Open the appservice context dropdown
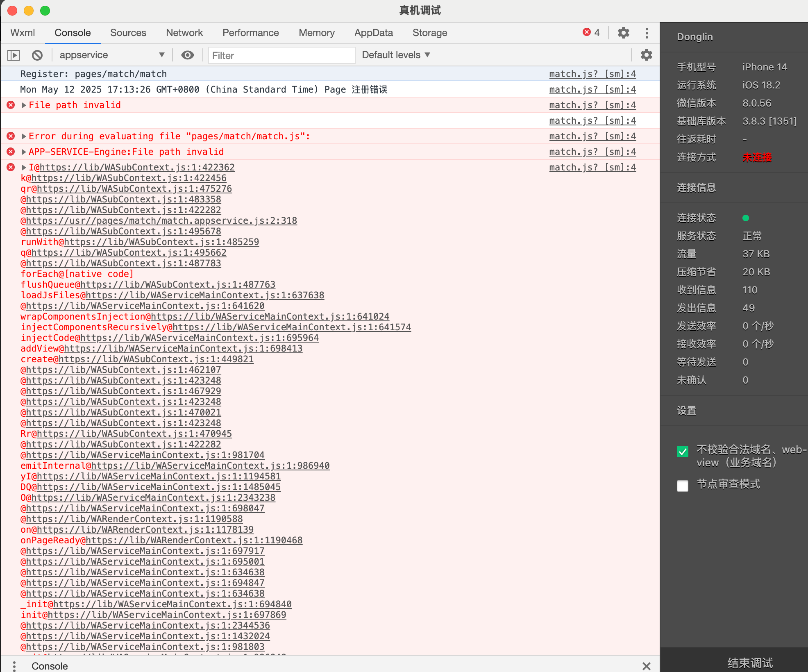808x672 pixels. coord(111,55)
